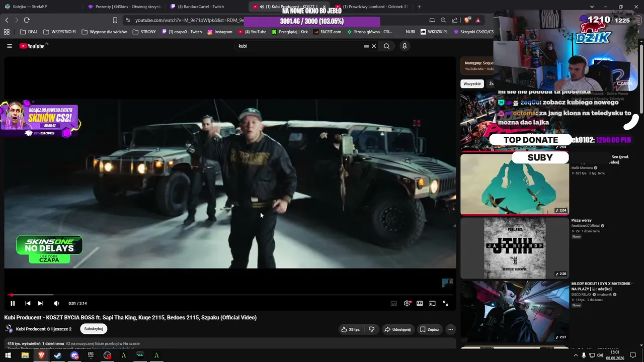Viewport: 644px width, 362px height.
Task: Open Discord from the taskbar
Action: pos(74,355)
